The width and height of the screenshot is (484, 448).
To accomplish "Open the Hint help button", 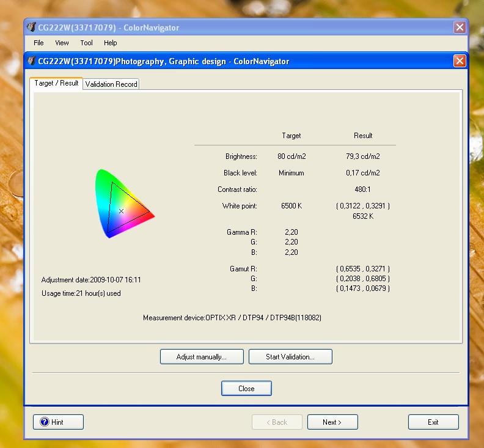I will [58, 422].
